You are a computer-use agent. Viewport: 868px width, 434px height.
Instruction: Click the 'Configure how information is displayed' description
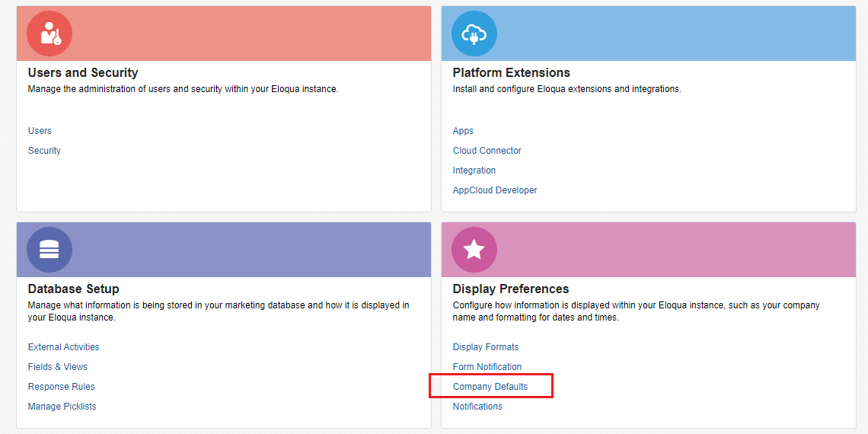click(637, 311)
